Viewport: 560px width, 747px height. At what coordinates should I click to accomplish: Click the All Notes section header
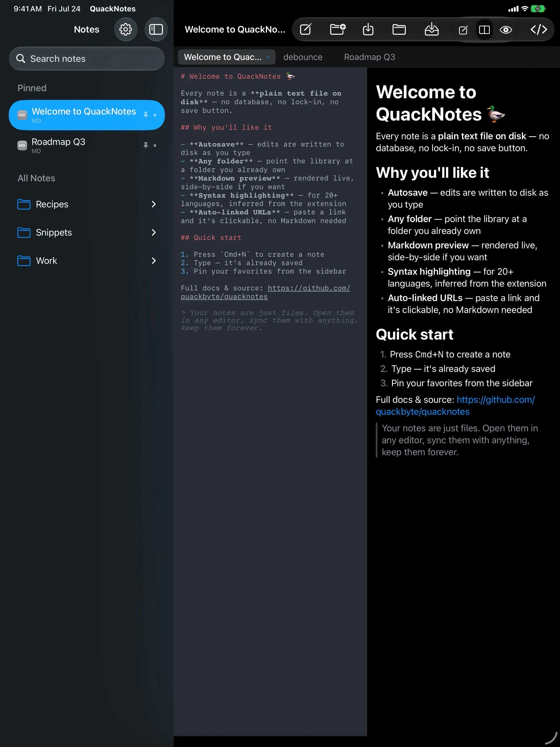[x=36, y=178]
